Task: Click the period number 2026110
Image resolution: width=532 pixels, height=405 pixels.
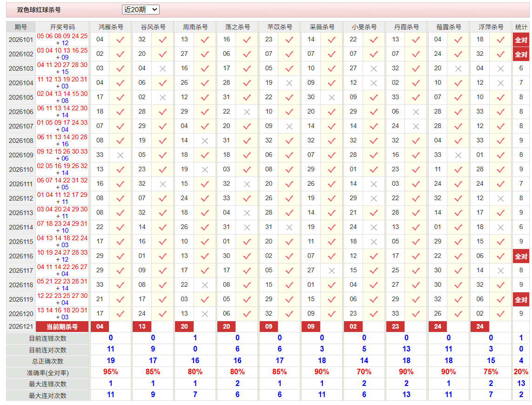Action: pos(20,169)
